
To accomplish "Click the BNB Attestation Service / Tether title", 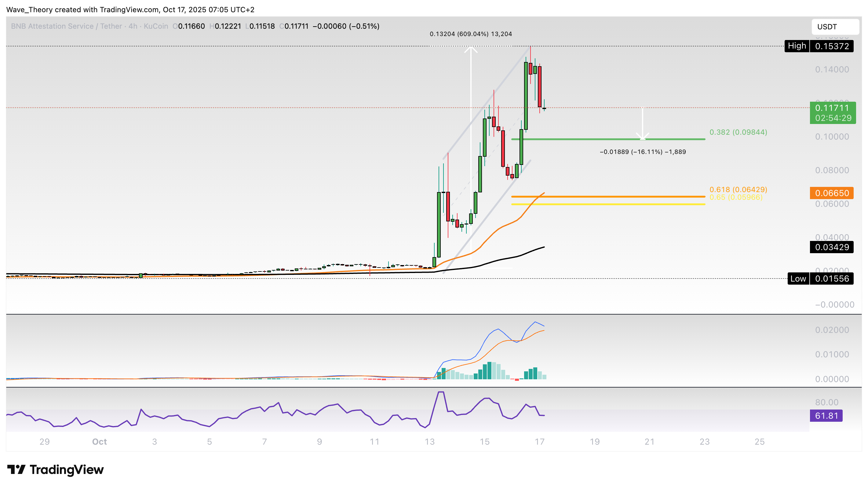I will pyautogui.click(x=66, y=26).
